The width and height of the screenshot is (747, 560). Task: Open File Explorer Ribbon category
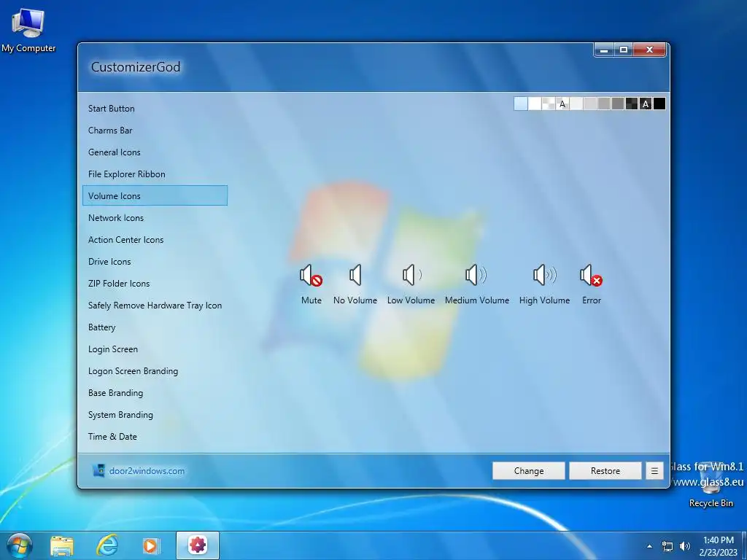[x=155, y=174]
